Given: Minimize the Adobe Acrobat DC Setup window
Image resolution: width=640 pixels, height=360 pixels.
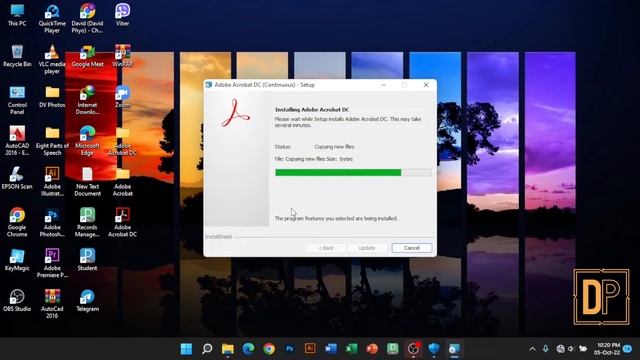Looking at the screenshot, I should (383, 85).
